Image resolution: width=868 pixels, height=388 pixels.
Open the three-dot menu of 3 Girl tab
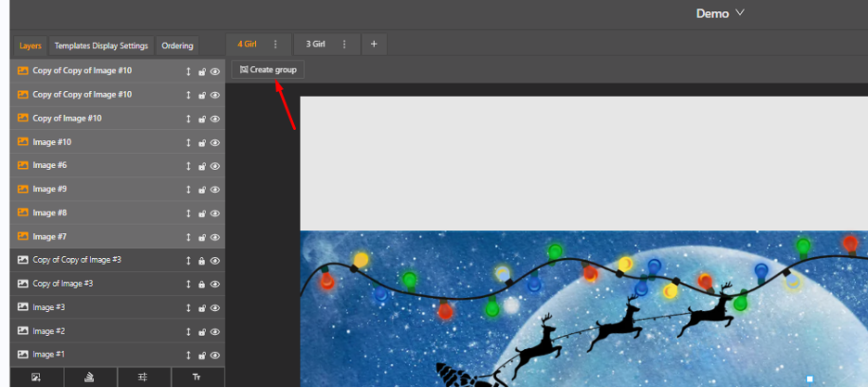pyautogui.click(x=344, y=45)
